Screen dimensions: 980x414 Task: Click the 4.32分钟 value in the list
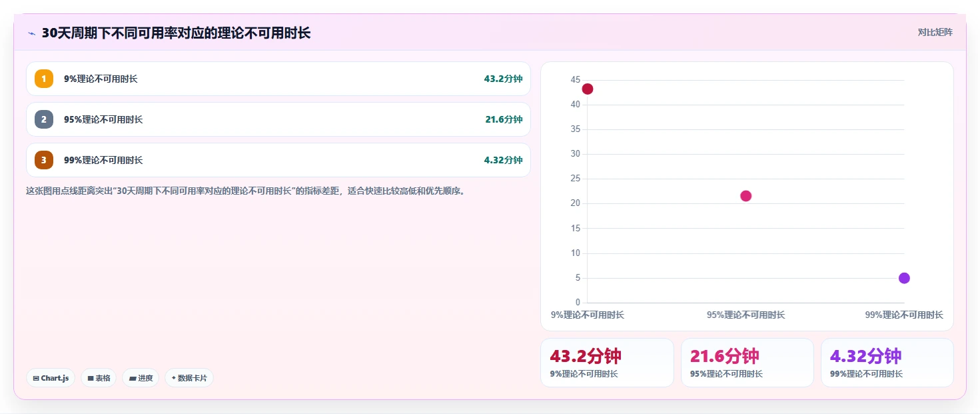point(503,160)
